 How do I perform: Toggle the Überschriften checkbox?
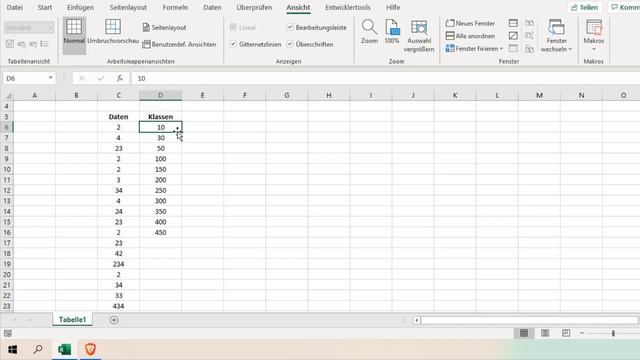(290, 44)
